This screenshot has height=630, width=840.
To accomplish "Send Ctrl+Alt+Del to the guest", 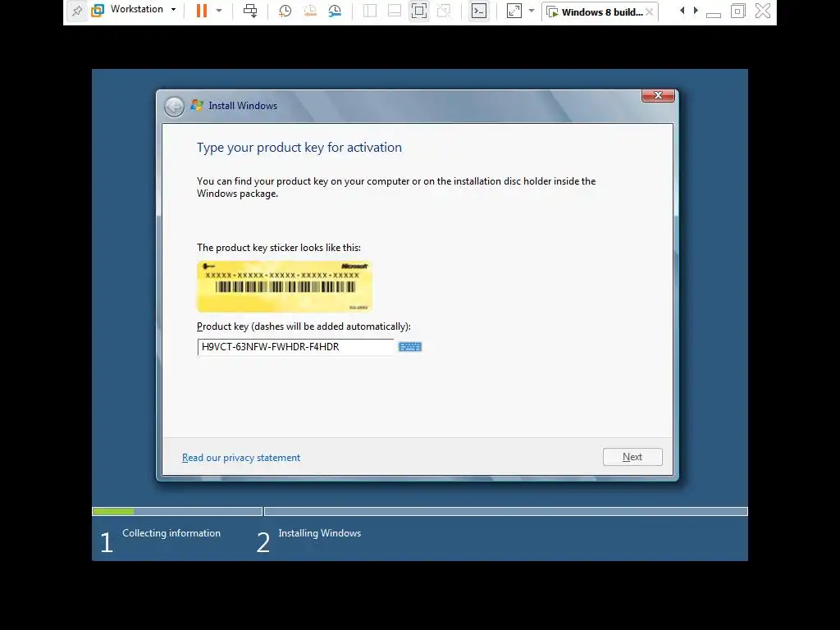I will (250, 10).
